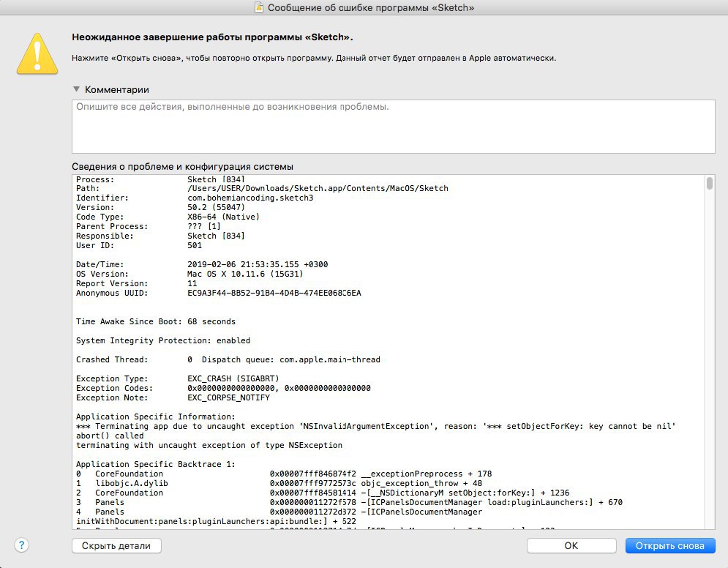
Task: Click the Exception Codes line
Action: 223,388
